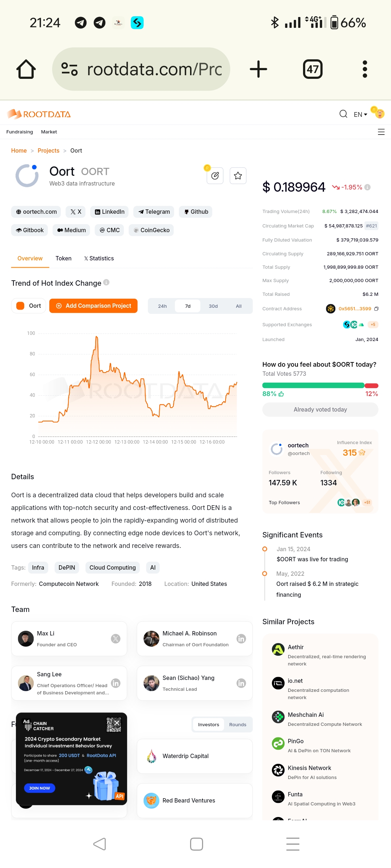The image size is (391, 868).
Task: Toggle funding view to Rounds
Action: (x=237, y=724)
